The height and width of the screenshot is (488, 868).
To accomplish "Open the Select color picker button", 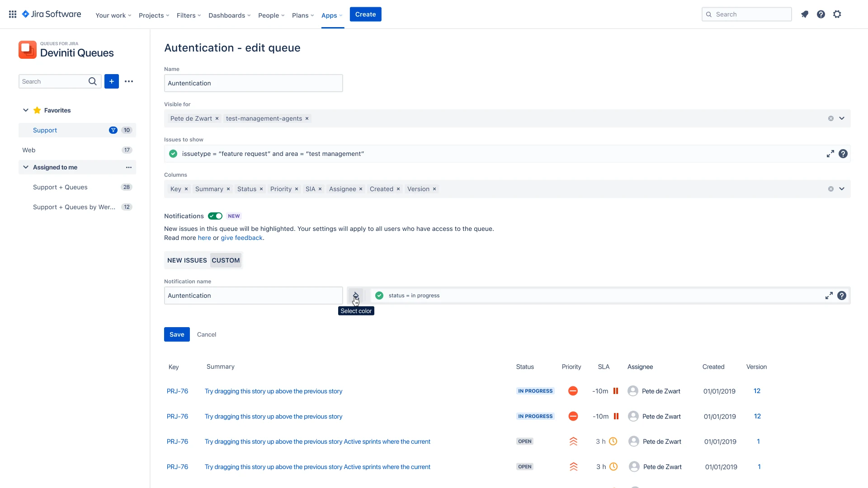I will [356, 296].
